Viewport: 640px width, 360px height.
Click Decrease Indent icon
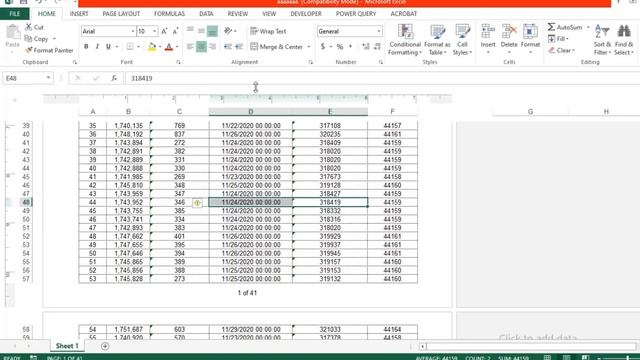point(228,47)
